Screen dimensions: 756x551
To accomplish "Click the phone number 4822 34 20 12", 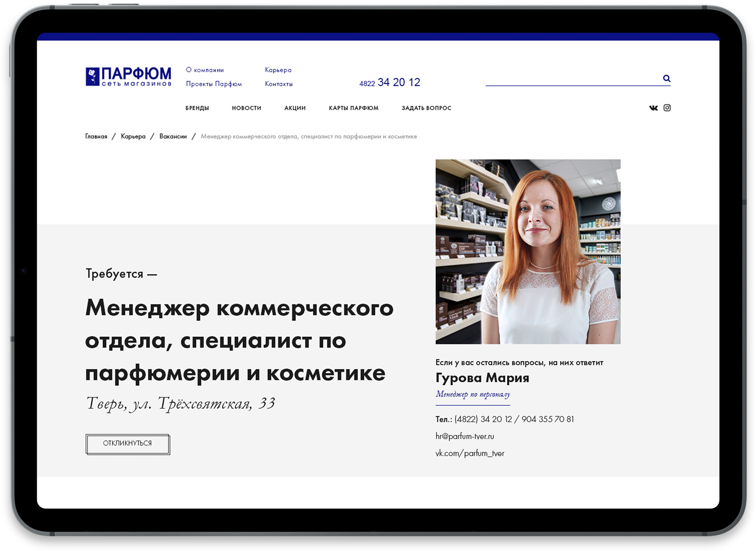I will pos(390,82).
